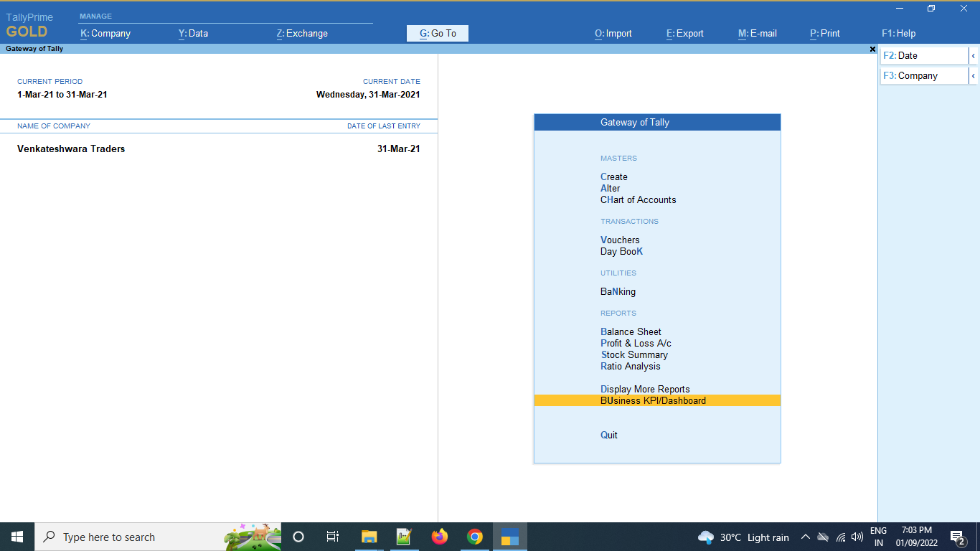Open the Z: Exchange menu
Image resolution: width=980 pixels, height=551 pixels.
(x=302, y=33)
